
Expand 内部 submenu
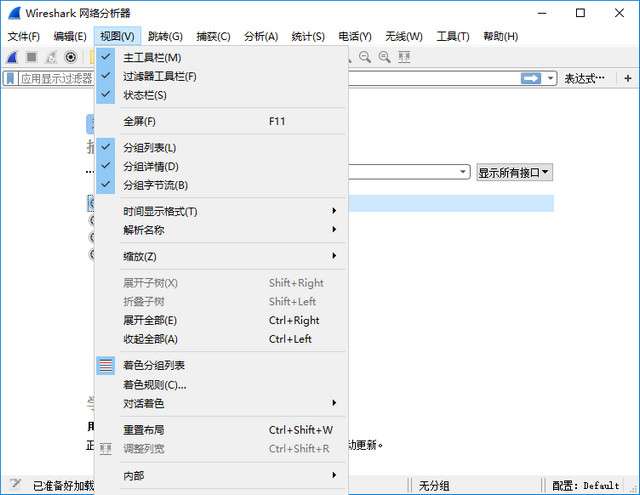point(221,475)
